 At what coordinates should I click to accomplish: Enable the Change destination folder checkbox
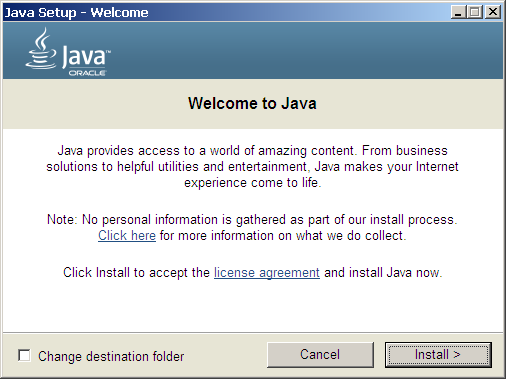[x=24, y=355]
